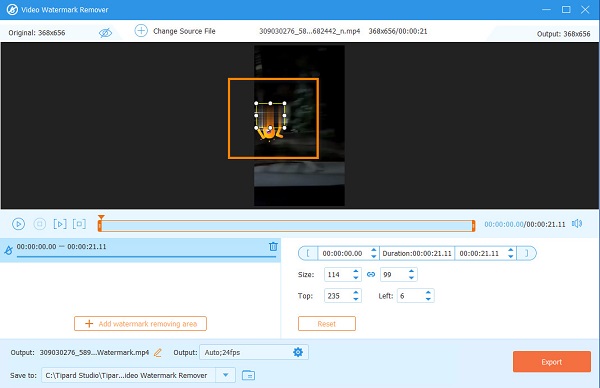Increase the Size width value
The width and height of the screenshot is (600, 388).
(x=356, y=271)
